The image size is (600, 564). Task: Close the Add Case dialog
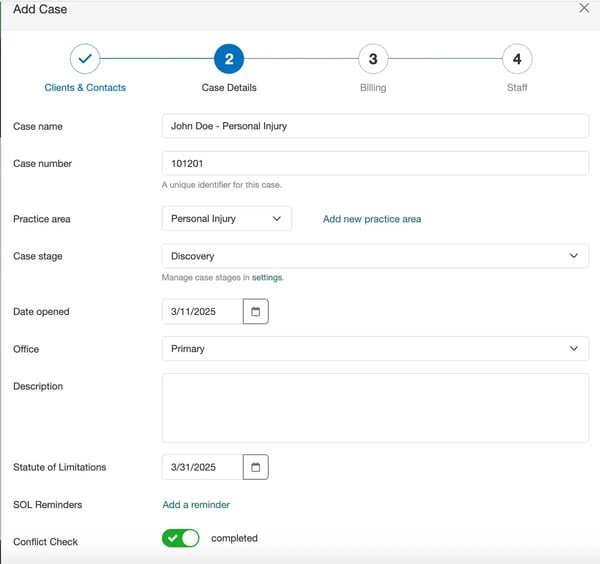click(584, 8)
